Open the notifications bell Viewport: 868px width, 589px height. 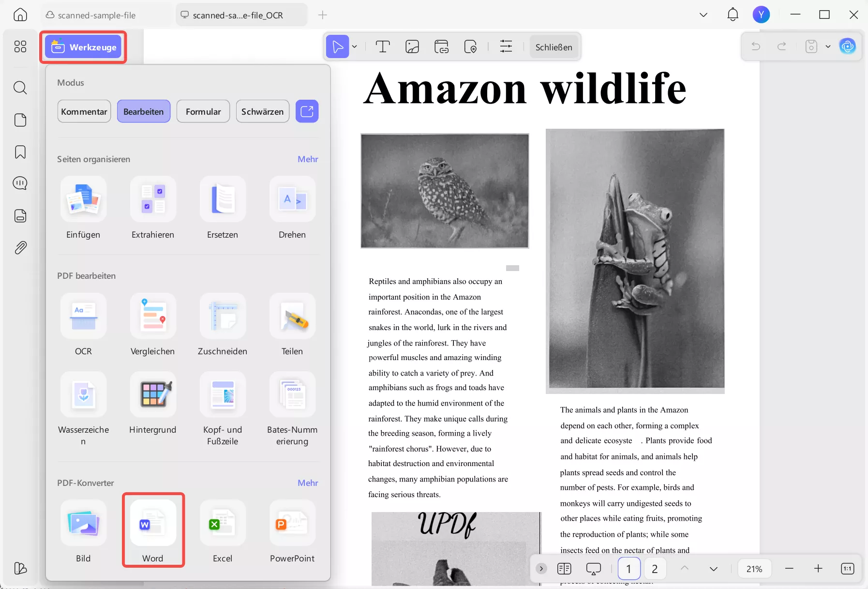[x=733, y=15]
